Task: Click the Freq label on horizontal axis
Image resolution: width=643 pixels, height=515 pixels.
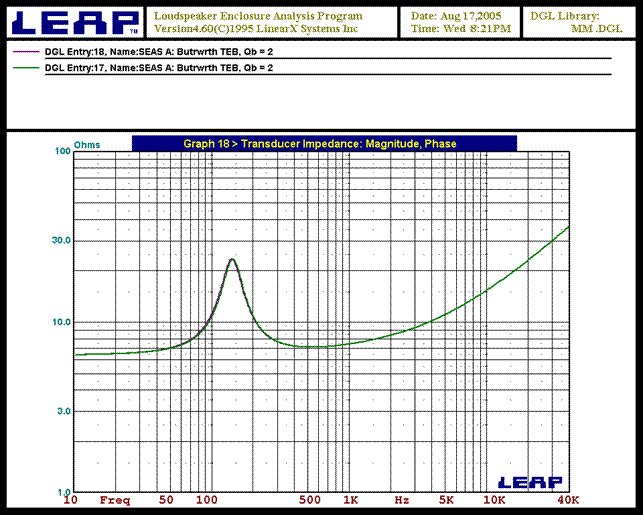Action: tap(115, 499)
